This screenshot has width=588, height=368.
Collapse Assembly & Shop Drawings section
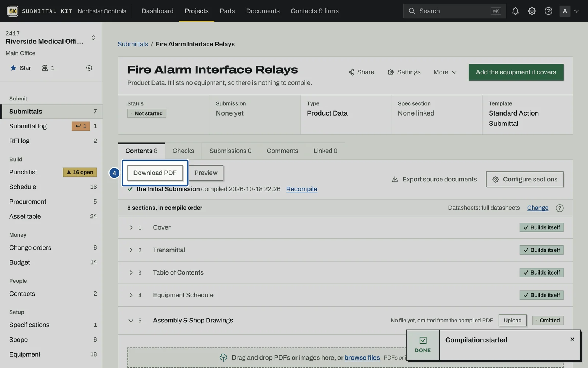pyautogui.click(x=130, y=321)
